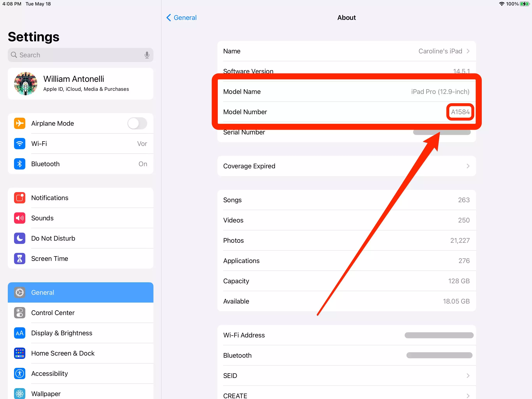Tap the Control Center icon
532x399 pixels.
(19, 313)
